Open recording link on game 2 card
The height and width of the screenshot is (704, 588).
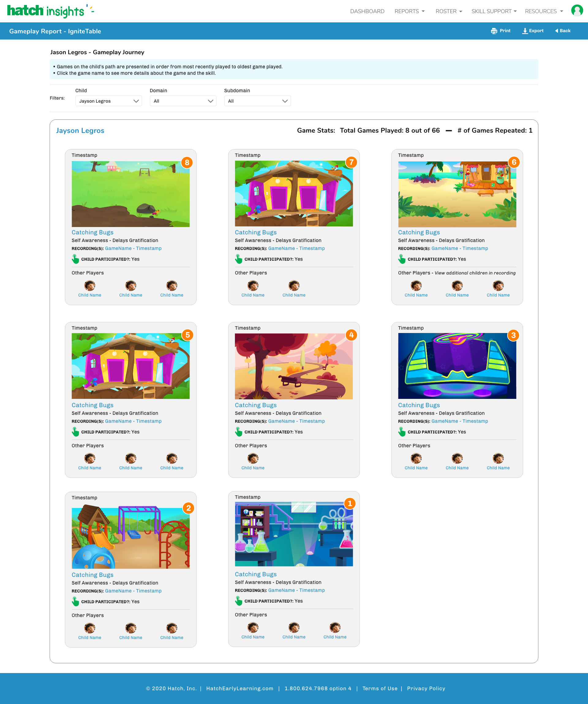click(133, 591)
